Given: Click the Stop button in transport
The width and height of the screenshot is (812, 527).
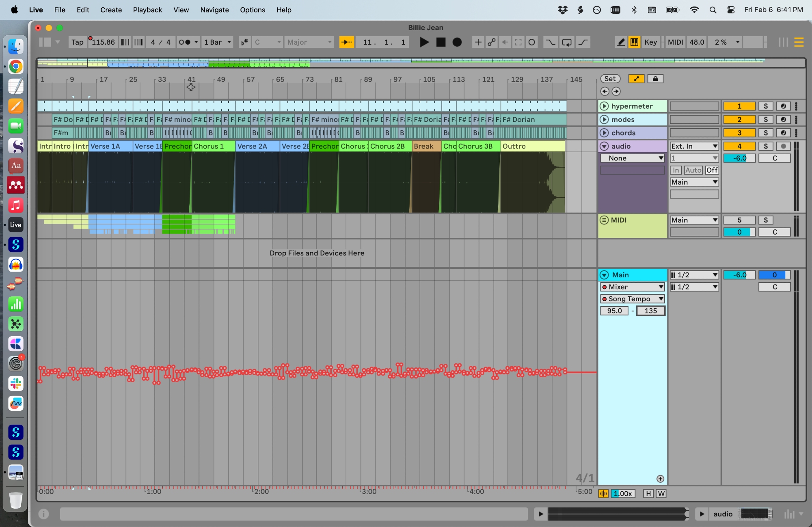Looking at the screenshot, I should 441,42.
